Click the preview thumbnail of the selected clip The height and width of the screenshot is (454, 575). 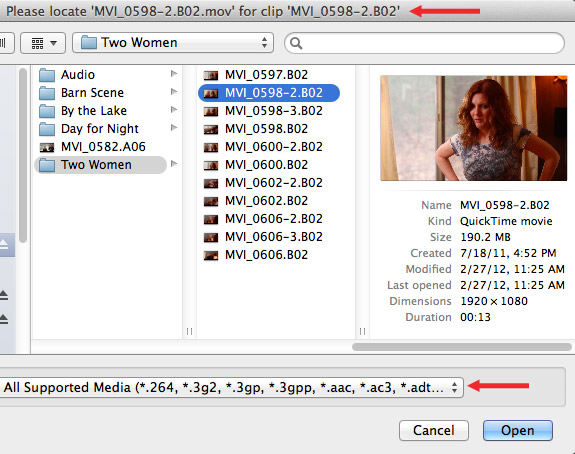pyautogui.click(x=474, y=128)
